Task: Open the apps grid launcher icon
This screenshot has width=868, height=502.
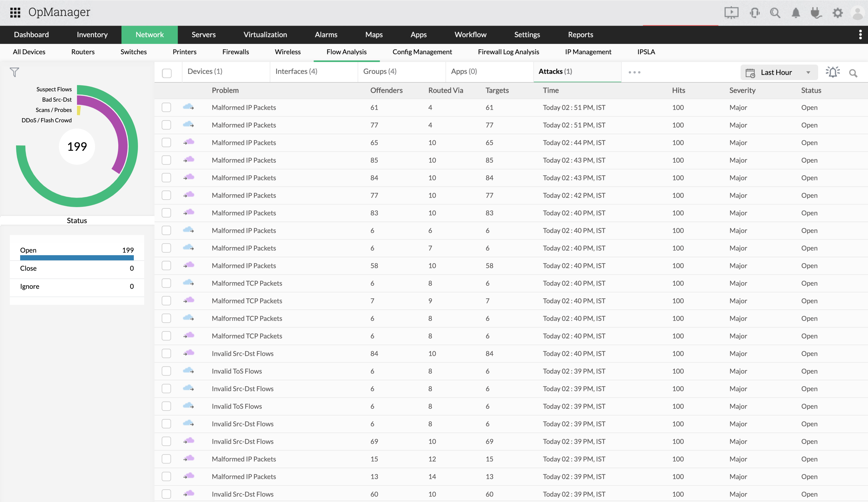Action: coord(15,12)
